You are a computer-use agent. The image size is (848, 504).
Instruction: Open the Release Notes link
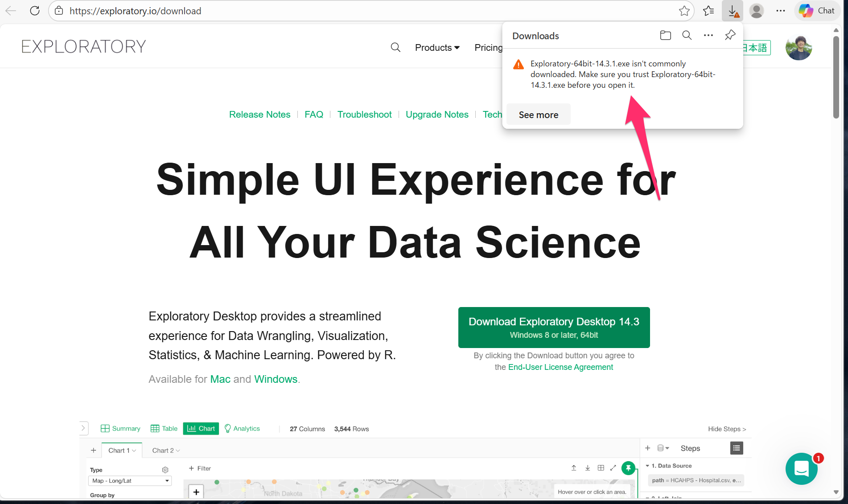(259, 115)
